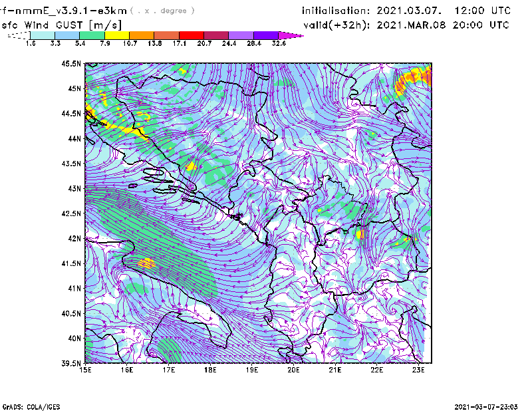Click the 'sfc Wind GUST [m/s]' title
This screenshot has height=411, width=532.
point(61,25)
